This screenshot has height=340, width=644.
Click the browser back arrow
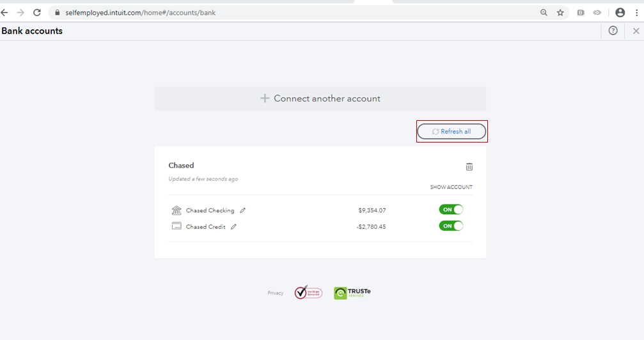click(4, 13)
